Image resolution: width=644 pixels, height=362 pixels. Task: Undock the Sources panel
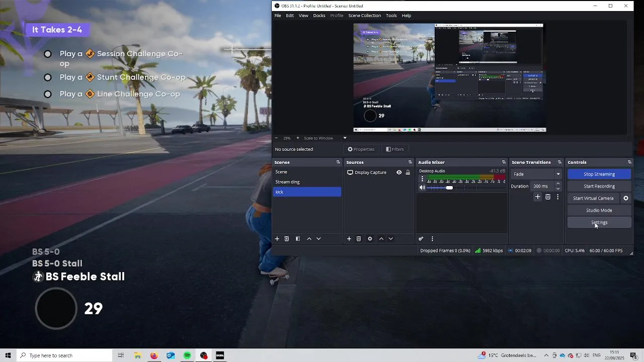click(410, 162)
